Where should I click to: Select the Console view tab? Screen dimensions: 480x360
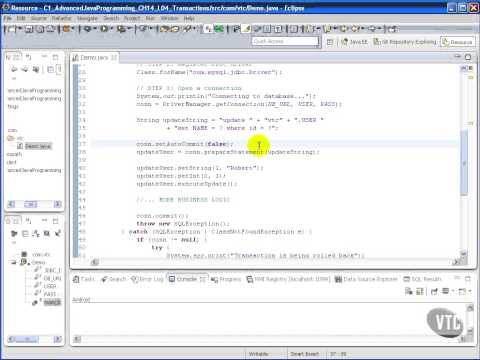(x=187, y=279)
